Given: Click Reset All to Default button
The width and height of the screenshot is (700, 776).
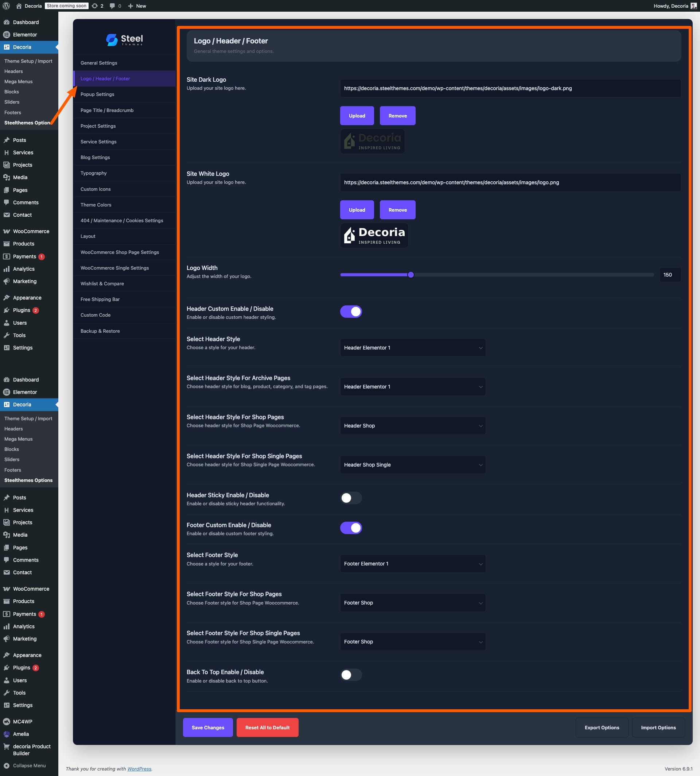Looking at the screenshot, I should click(267, 727).
